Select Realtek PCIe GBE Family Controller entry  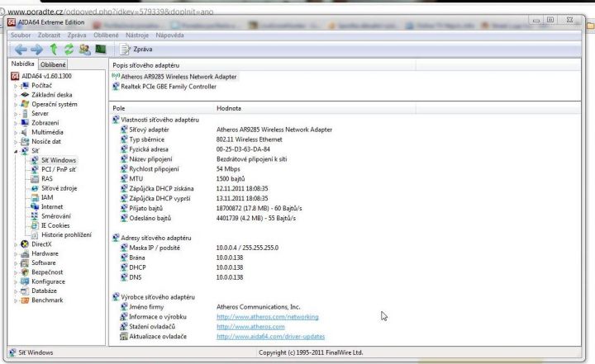click(x=164, y=87)
